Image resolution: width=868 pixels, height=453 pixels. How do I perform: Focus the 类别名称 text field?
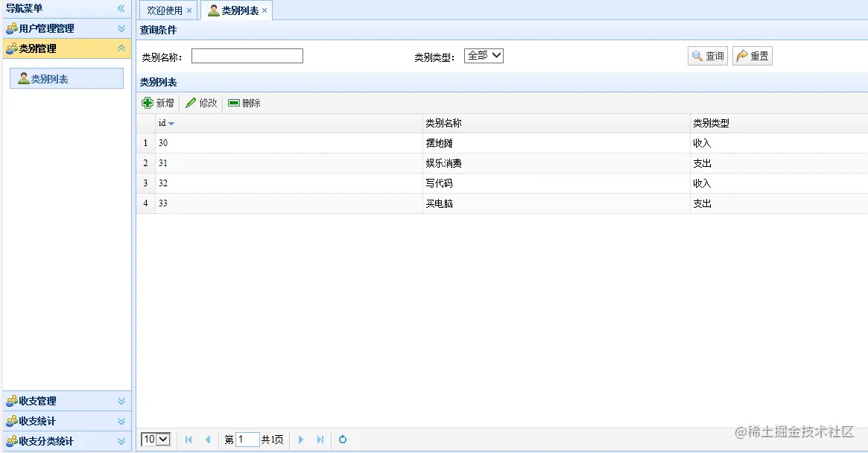point(247,56)
